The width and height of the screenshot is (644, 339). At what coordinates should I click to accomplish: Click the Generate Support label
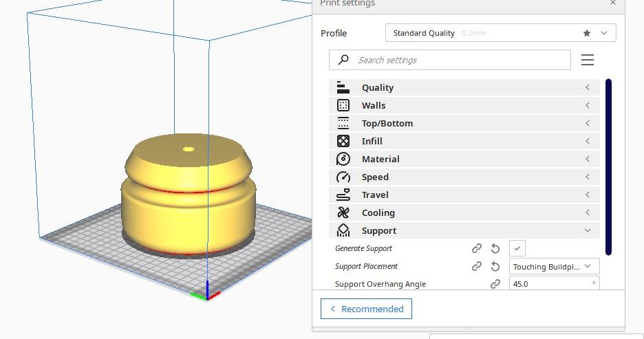[x=363, y=248]
